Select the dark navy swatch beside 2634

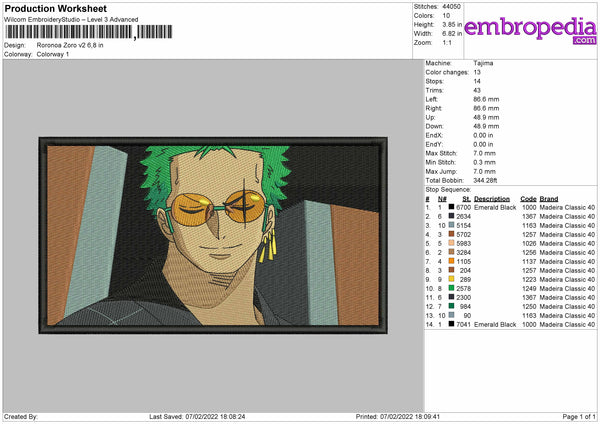click(x=451, y=216)
